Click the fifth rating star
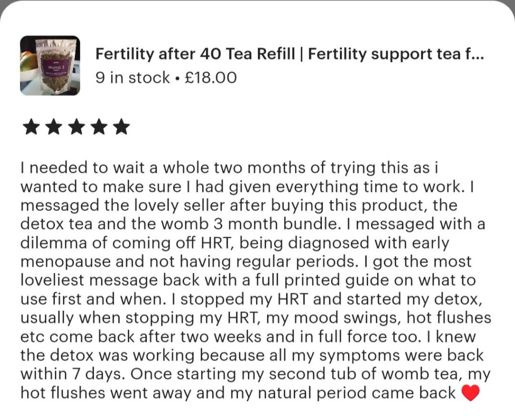Screen dimensions: 515x420 (x=121, y=127)
